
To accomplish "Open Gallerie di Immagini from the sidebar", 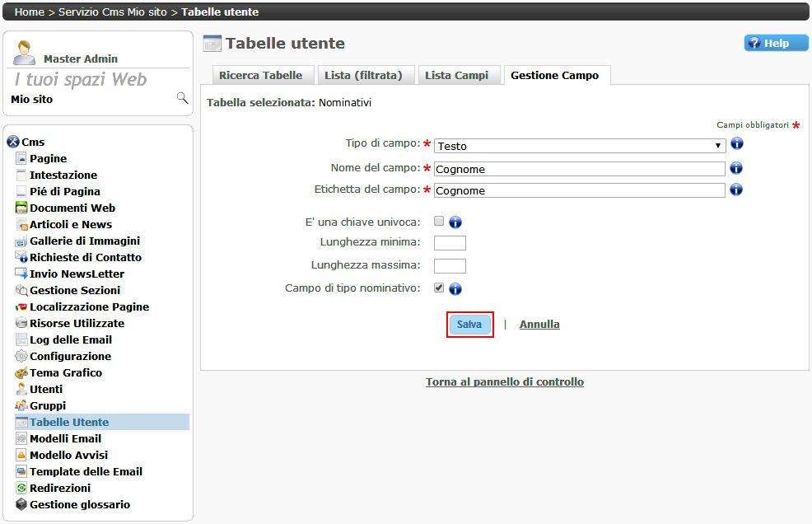I will tap(84, 241).
